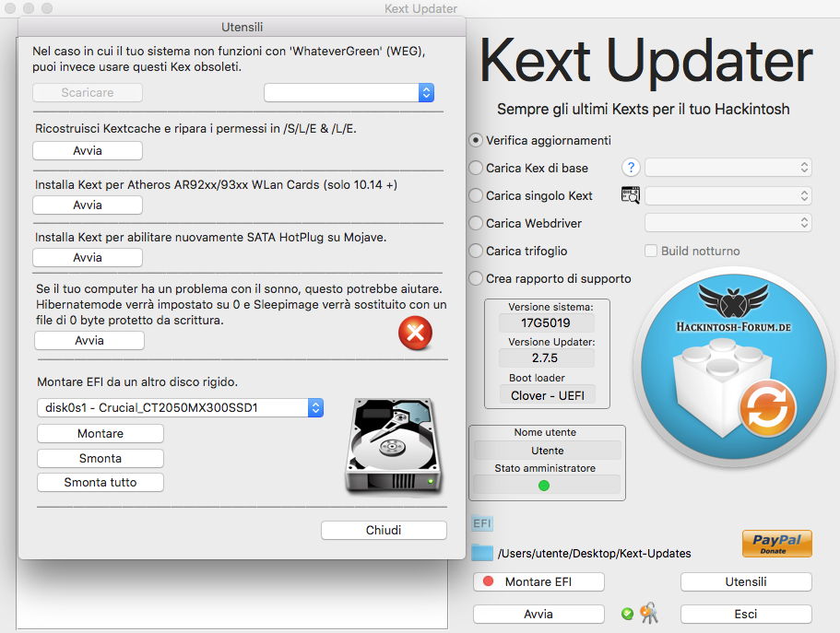Click the system version field 17G5019

[546, 322]
